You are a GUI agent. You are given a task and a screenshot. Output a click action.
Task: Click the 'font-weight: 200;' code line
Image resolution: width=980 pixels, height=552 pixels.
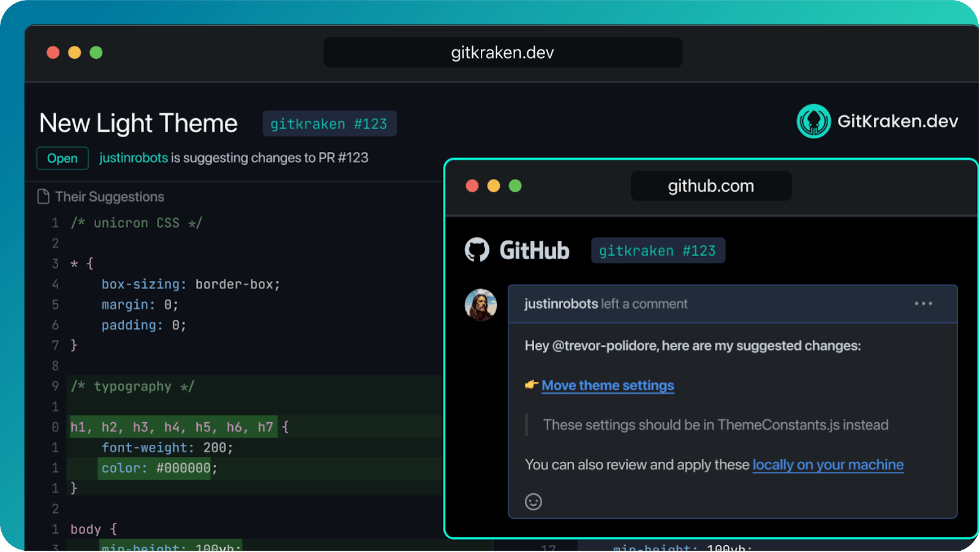(x=167, y=448)
